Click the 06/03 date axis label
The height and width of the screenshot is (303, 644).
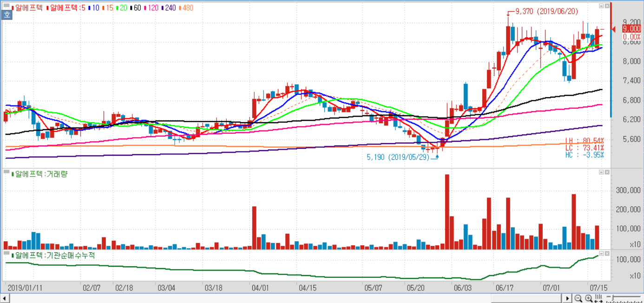point(463,288)
